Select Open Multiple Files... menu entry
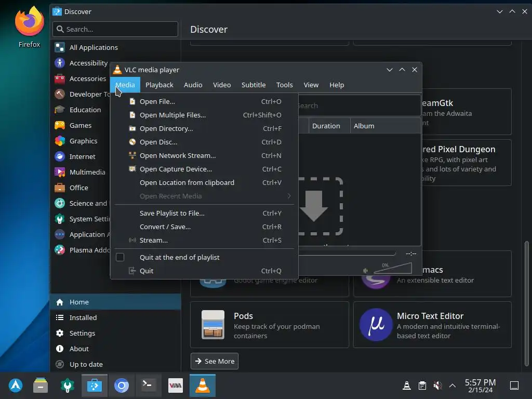532x399 pixels. (205, 115)
